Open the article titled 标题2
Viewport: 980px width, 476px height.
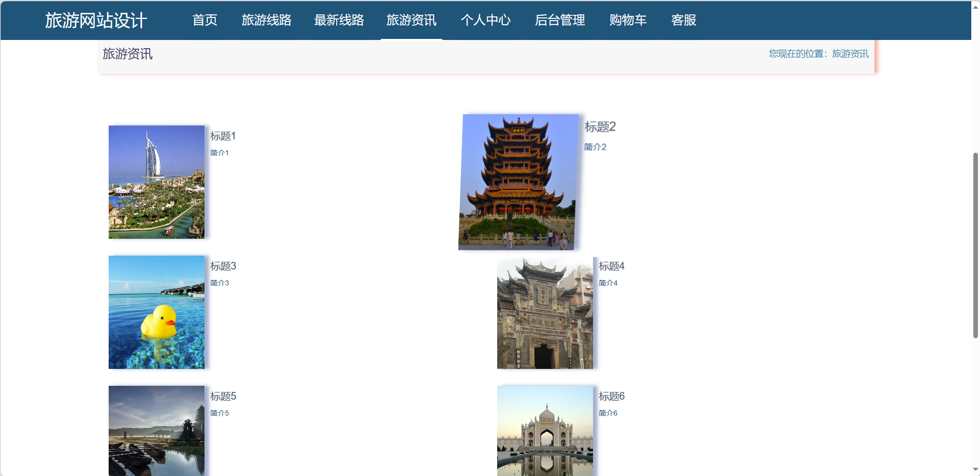click(x=600, y=127)
